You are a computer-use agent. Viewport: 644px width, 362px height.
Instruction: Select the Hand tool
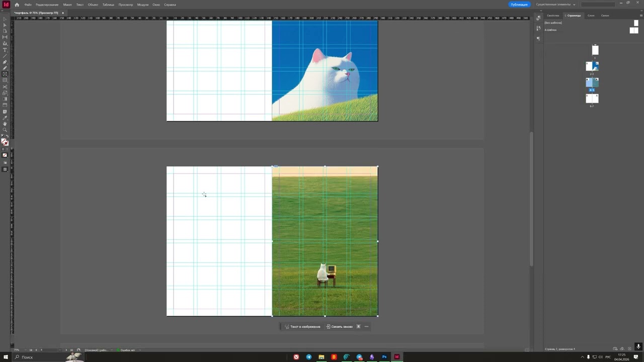(x=5, y=124)
